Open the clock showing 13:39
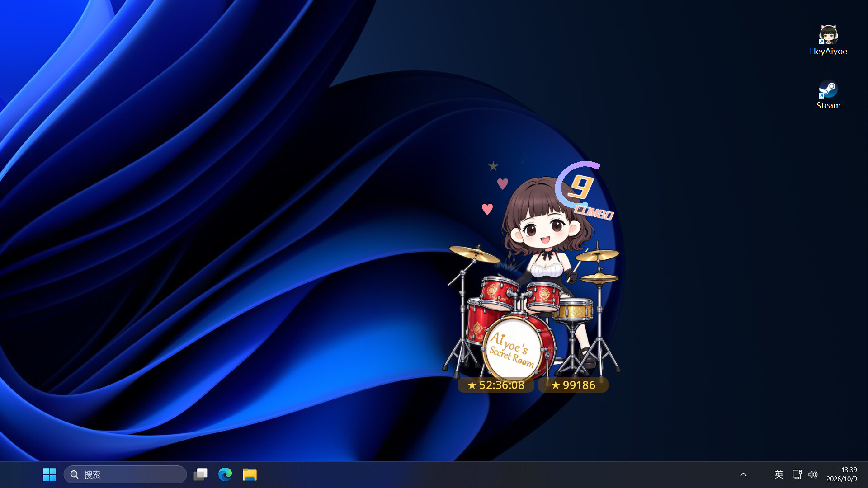This screenshot has height=488, width=868. coord(842,474)
